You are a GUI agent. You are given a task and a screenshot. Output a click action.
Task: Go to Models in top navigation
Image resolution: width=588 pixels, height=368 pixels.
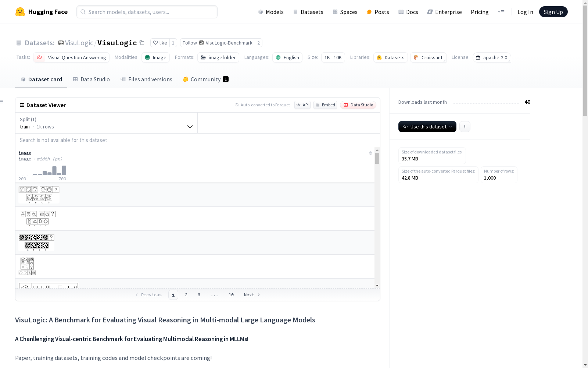[x=271, y=12]
